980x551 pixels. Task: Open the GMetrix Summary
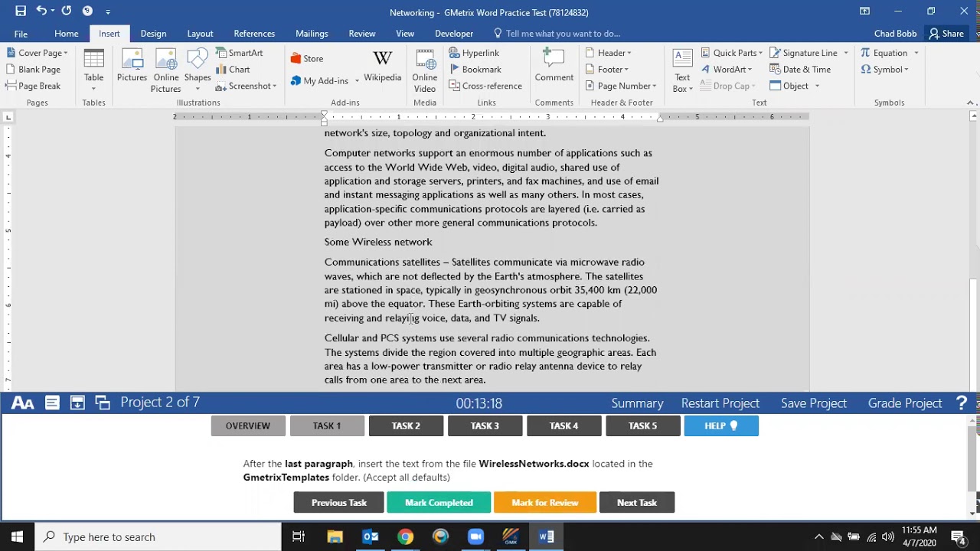(x=637, y=403)
